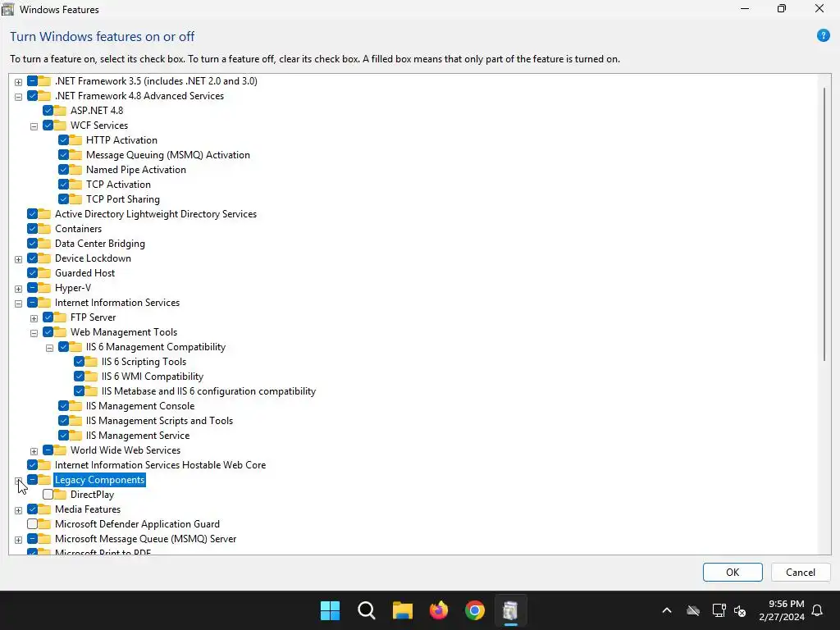This screenshot has height=630, width=840.
Task: Collapse the Web Management Tools node
Action: pos(34,333)
